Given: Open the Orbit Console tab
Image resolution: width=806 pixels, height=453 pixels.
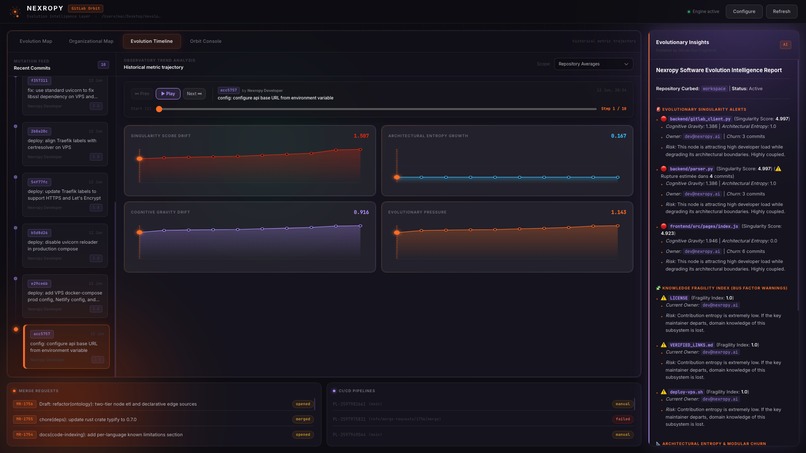Looking at the screenshot, I should 206,41.
